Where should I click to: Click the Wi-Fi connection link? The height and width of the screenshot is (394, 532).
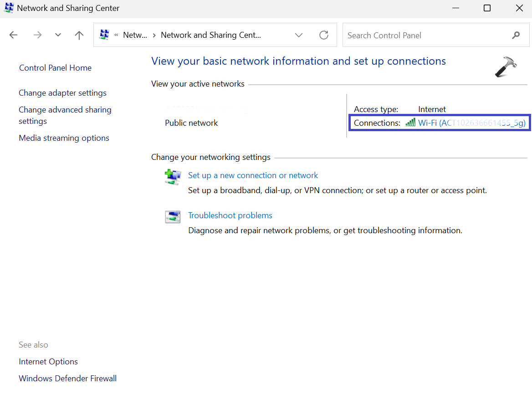coord(471,123)
